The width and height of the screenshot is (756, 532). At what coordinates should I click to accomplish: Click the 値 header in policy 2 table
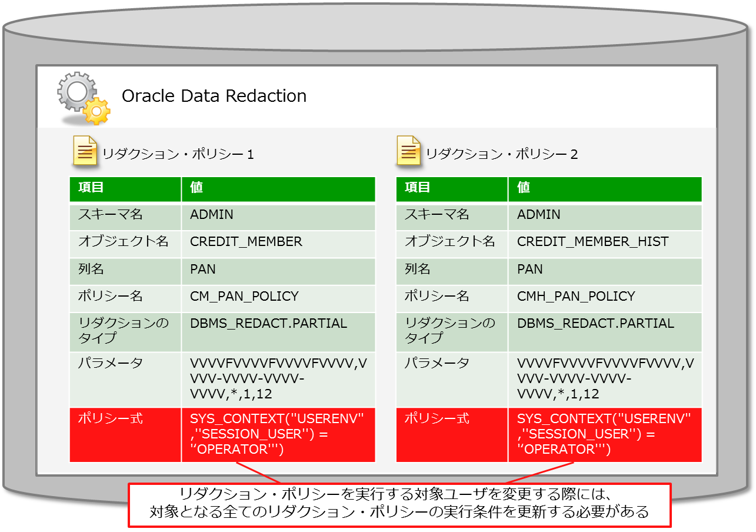click(605, 189)
